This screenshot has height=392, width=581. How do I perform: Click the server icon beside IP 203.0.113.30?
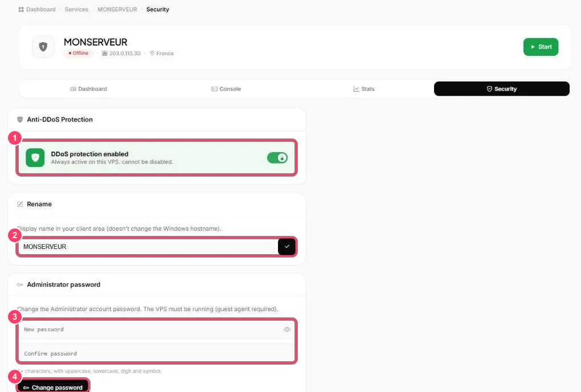tap(105, 54)
